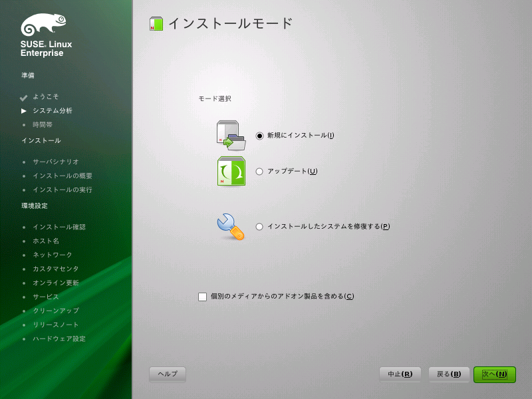
Task: Click the installation mode title icon
Action: [x=156, y=24]
